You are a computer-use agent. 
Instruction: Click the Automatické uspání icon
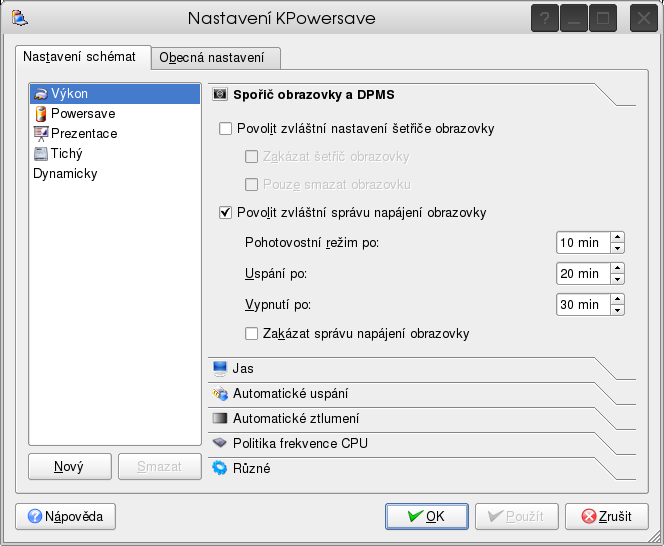click(x=220, y=394)
